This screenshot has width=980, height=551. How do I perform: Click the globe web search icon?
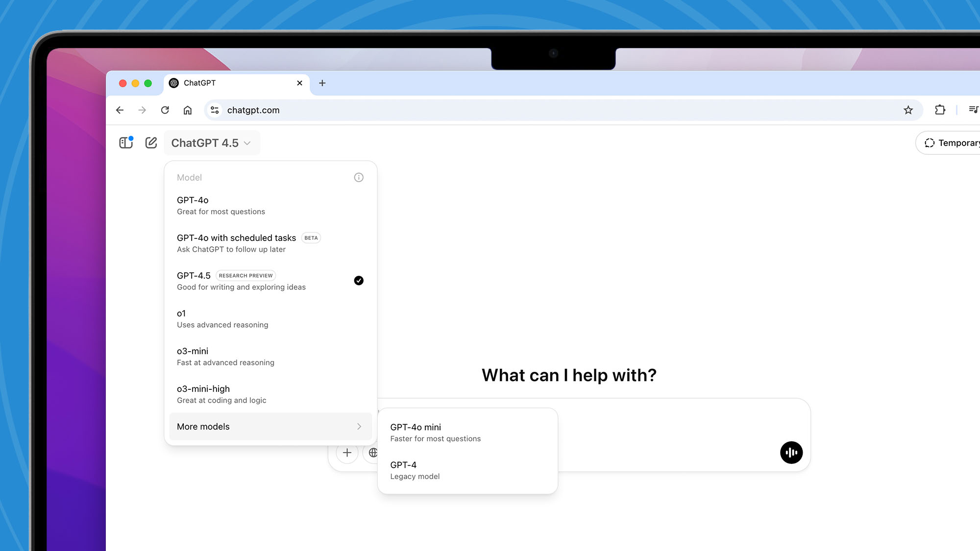[x=372, y=453]
